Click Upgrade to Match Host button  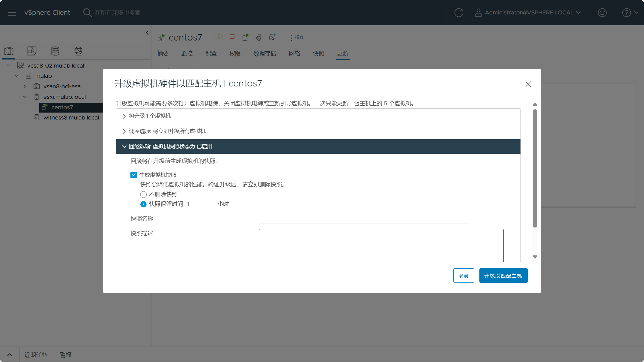(x=503, y=276)
